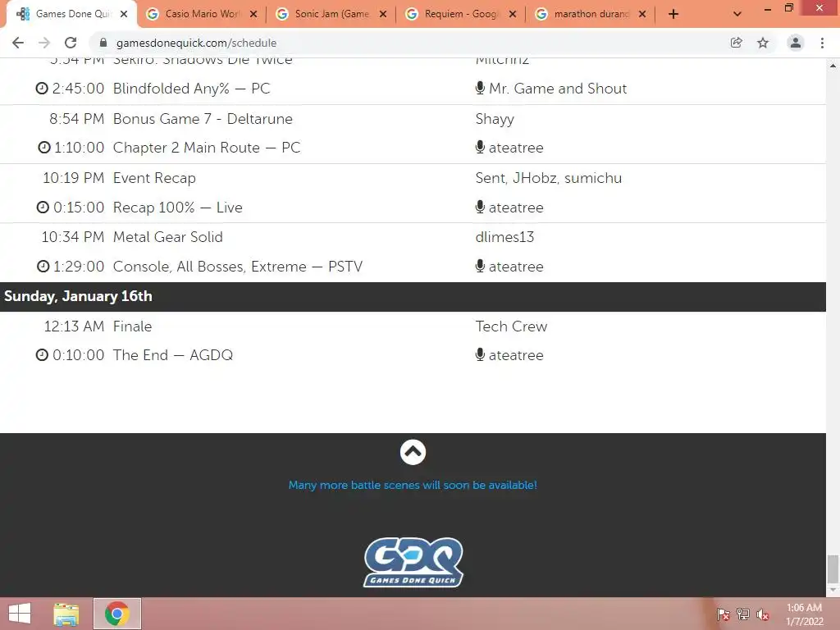Open the Windows Start menu
Screen dimensions: 840x630
(20, 614)
